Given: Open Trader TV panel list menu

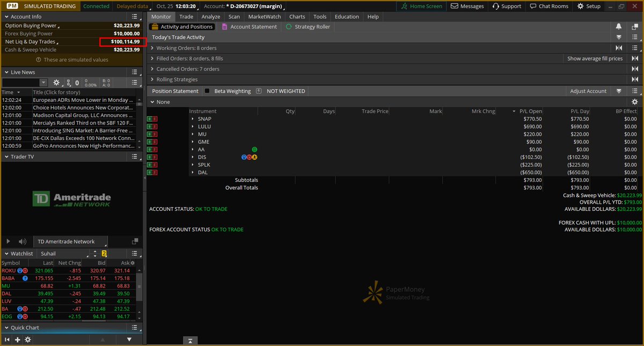Looking at the screenshot, I should pos(135,157).
